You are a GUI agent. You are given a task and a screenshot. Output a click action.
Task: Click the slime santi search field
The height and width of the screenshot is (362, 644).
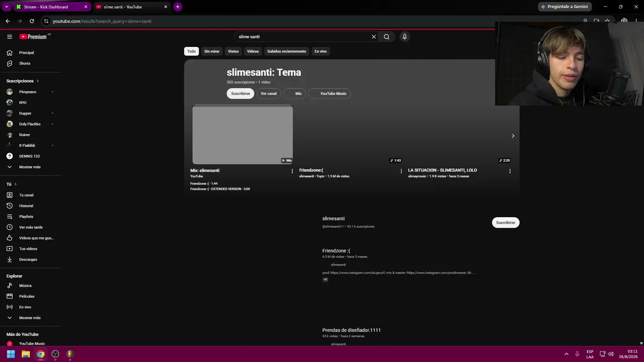pos(304,37)
